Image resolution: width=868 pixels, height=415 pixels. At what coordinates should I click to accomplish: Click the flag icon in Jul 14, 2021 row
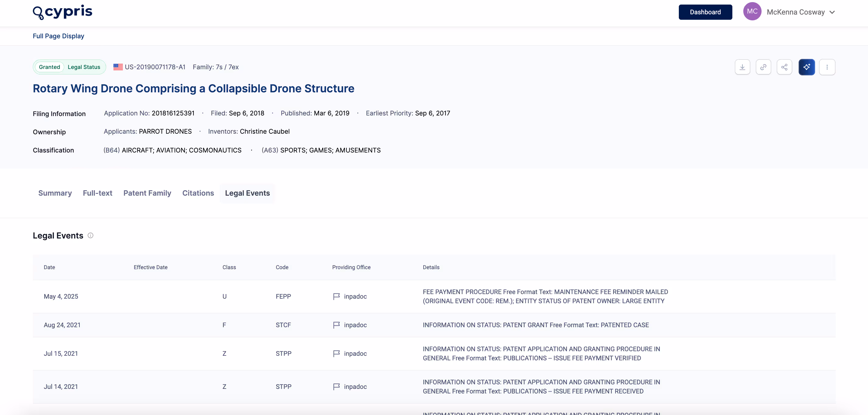click(x=336, y=387)
